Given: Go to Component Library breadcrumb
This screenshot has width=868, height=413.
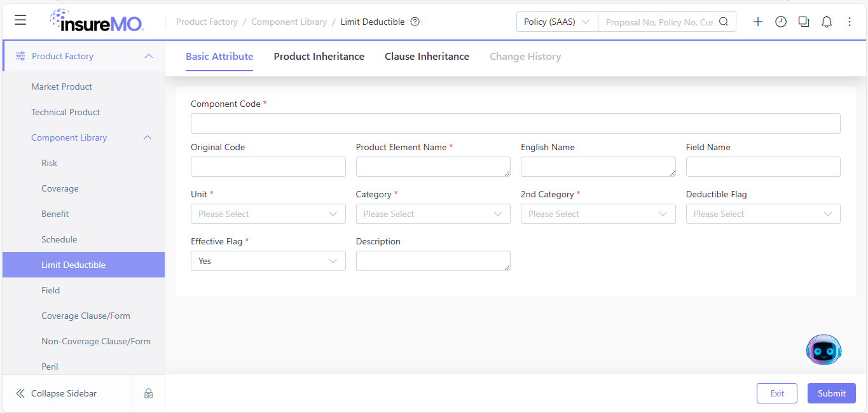Looking at the screenshot, I should [x=289, y=22].
